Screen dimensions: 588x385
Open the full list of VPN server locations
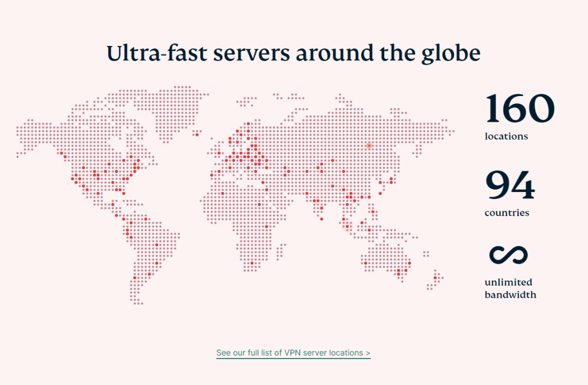point(293,352)
